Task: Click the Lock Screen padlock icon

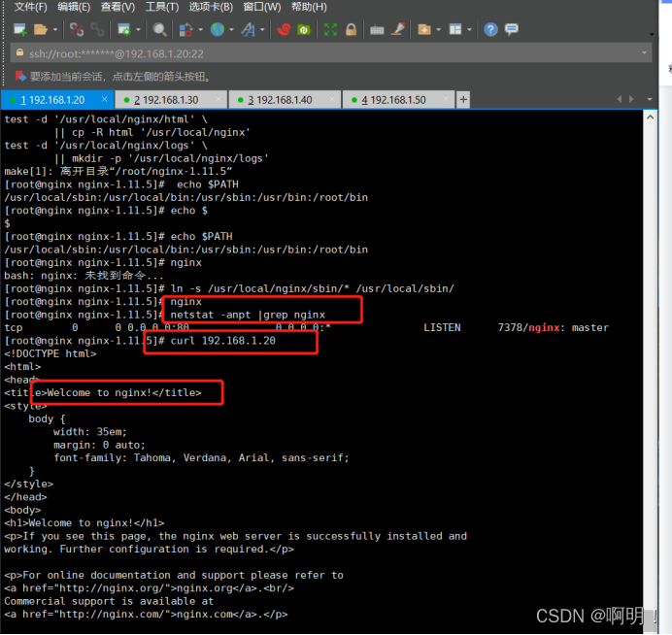Action: click(351, 29)
